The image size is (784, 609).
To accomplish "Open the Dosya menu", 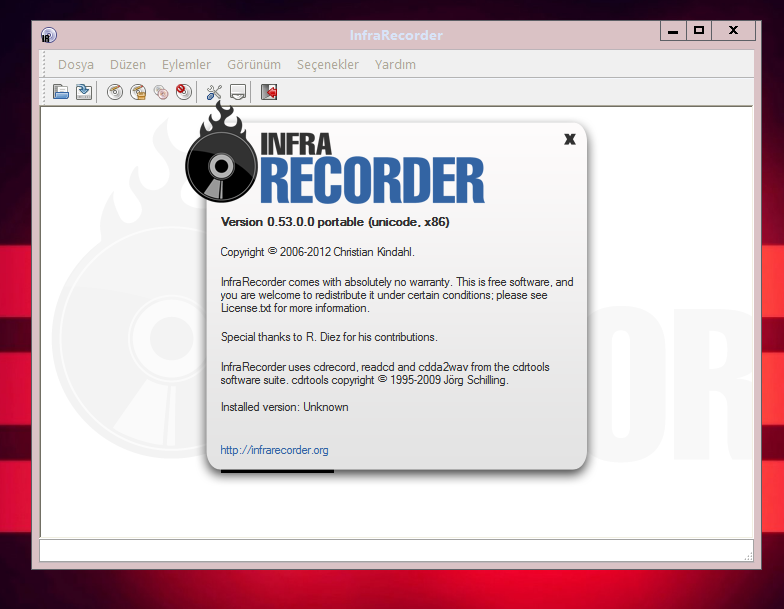I will coord(76,64).
